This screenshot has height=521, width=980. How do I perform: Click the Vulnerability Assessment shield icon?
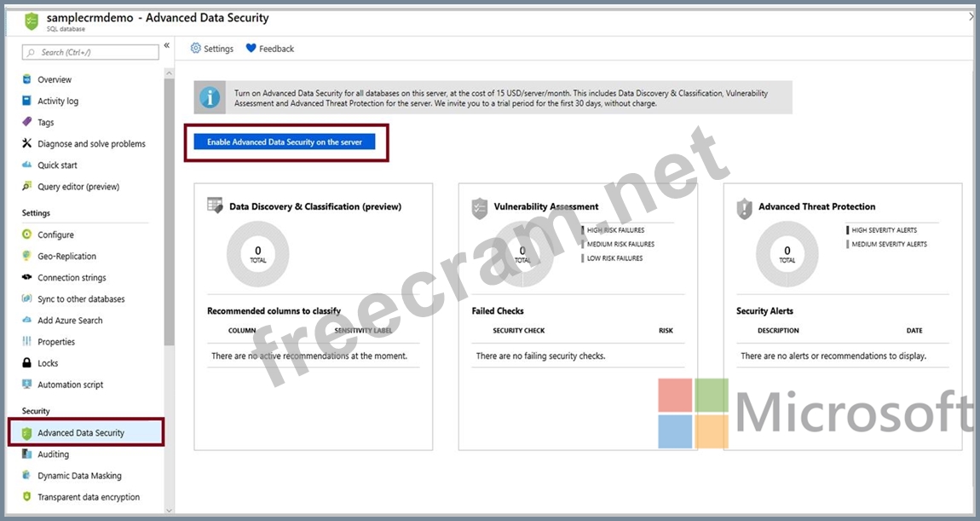[x=480, y=208]
